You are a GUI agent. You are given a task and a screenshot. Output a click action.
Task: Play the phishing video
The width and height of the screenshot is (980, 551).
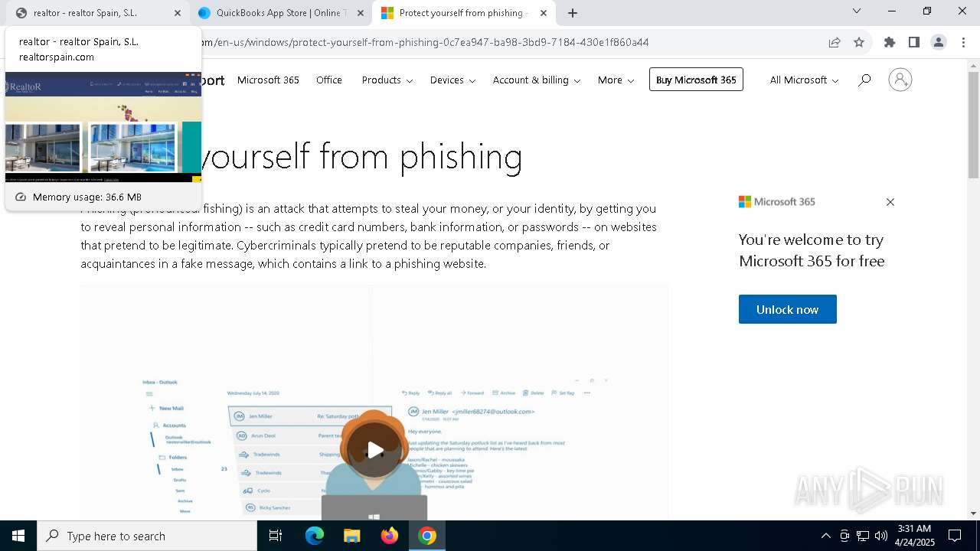point(374,450)
